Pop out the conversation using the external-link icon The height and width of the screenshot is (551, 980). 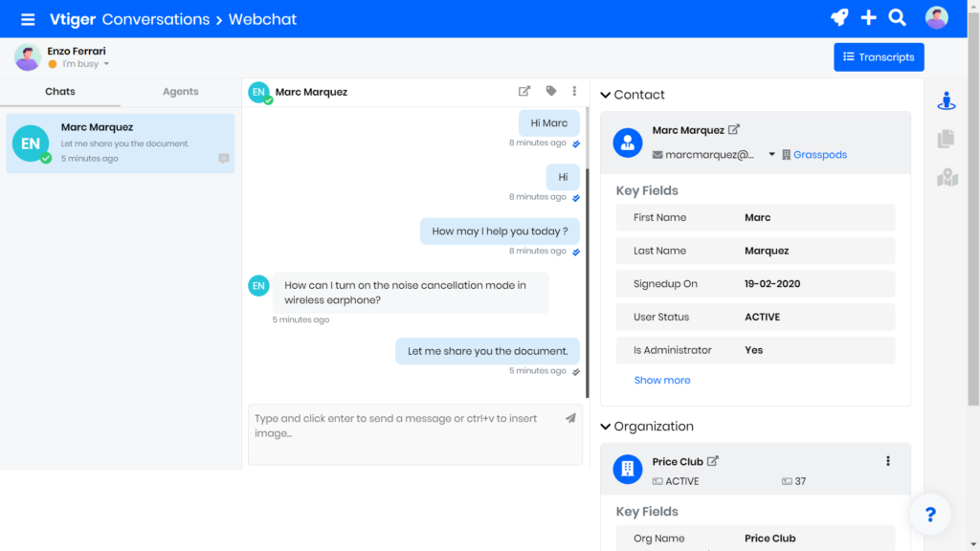click(524, 91)
